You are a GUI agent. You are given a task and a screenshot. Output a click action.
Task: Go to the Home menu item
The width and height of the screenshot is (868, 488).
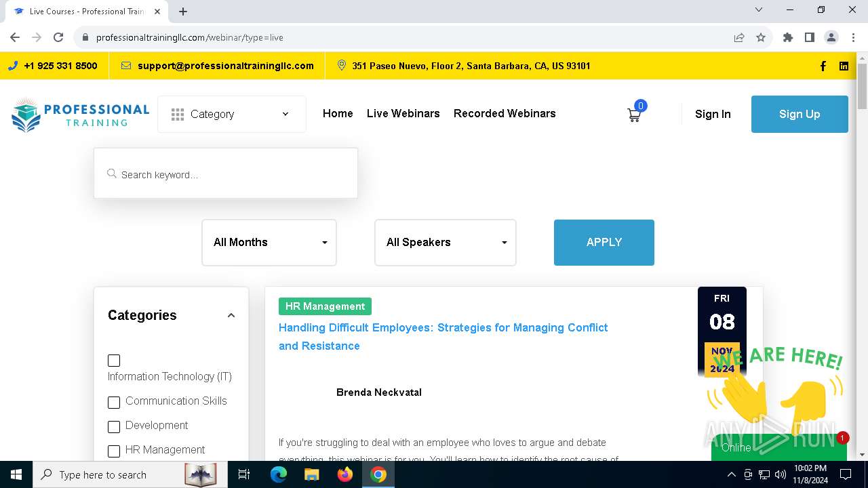click(338, 113)
